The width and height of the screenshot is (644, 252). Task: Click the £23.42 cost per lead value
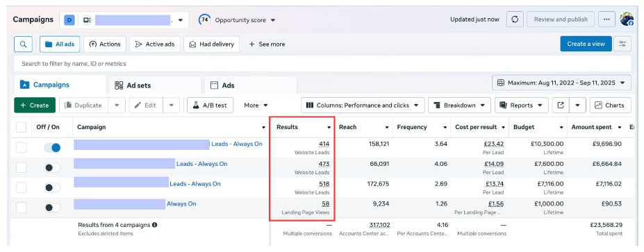[494, 144]
